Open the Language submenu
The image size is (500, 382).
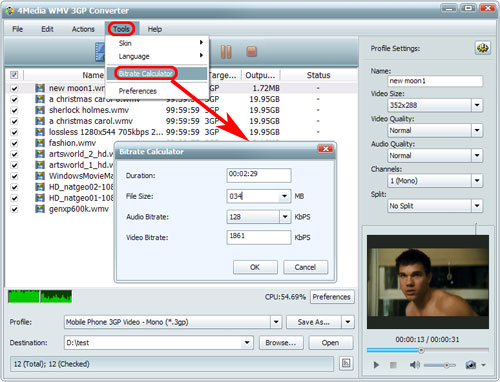(157, 56)
